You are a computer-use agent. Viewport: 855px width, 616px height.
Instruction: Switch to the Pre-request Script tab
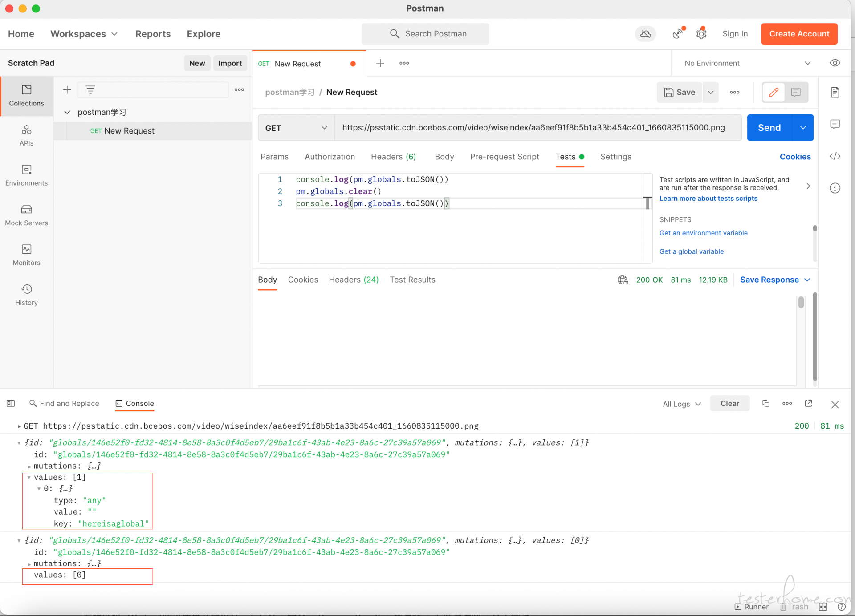(x=505, y=157)
